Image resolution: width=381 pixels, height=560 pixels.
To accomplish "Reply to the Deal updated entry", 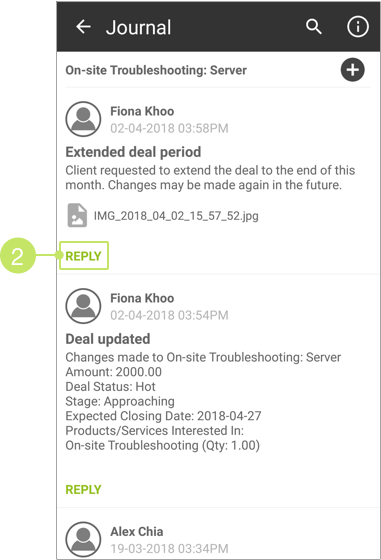I will click(x=84, y=489).
